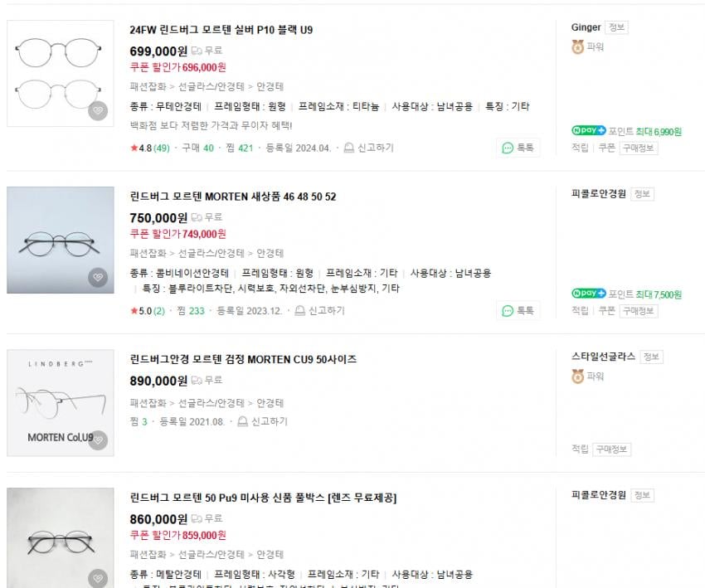The width and height of the screenshot is (705, 588).
Task: Report the 890,000원 검정 MORTEN listing
Action: [243, 421]
